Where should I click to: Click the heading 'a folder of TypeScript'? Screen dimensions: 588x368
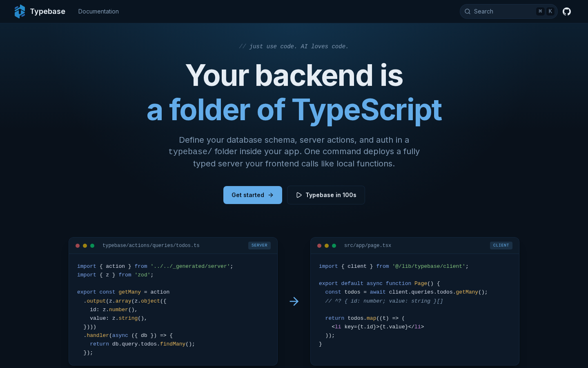(294, 110)
